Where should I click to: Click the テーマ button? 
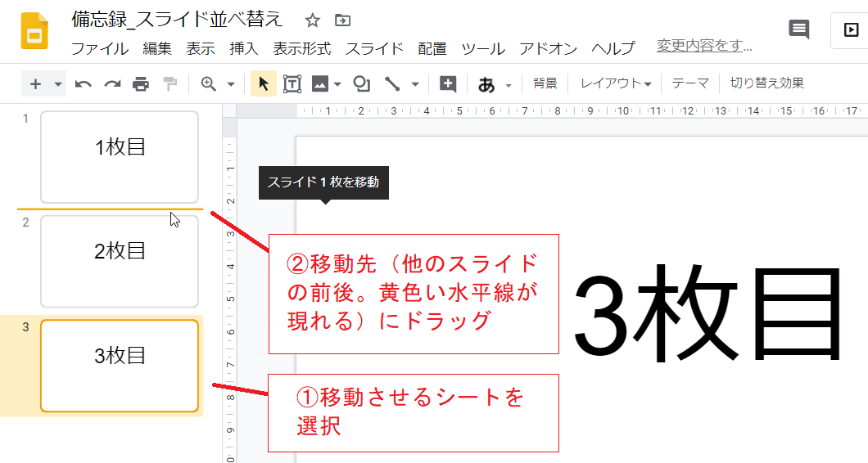click(x=690, y=83)
